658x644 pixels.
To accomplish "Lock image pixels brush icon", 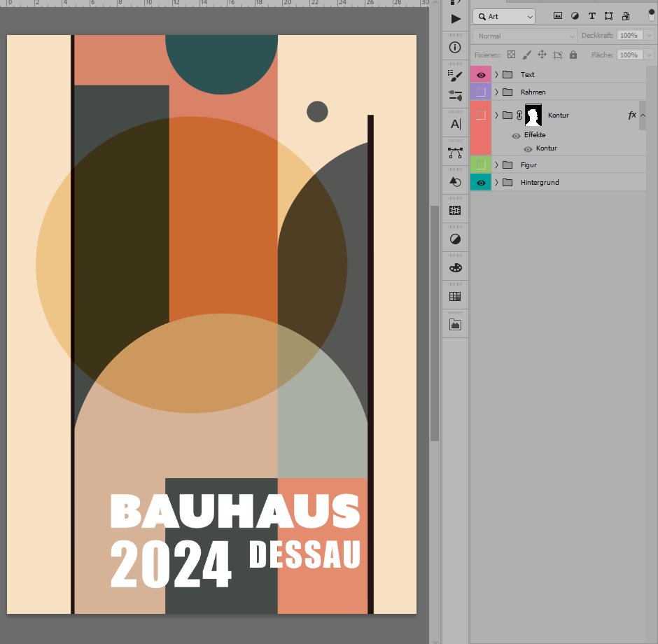I will pyautogui.click(x=526, y=55).
